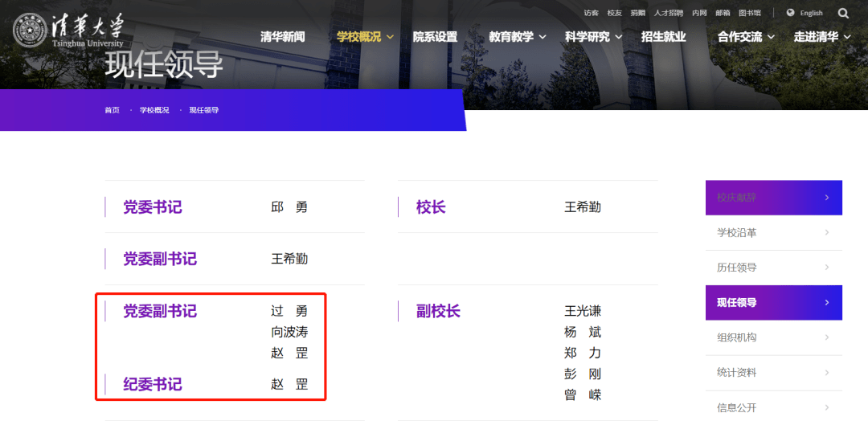
Task: Go to 学校概况 in the breadcrumb
Action: tap(154, 110)
